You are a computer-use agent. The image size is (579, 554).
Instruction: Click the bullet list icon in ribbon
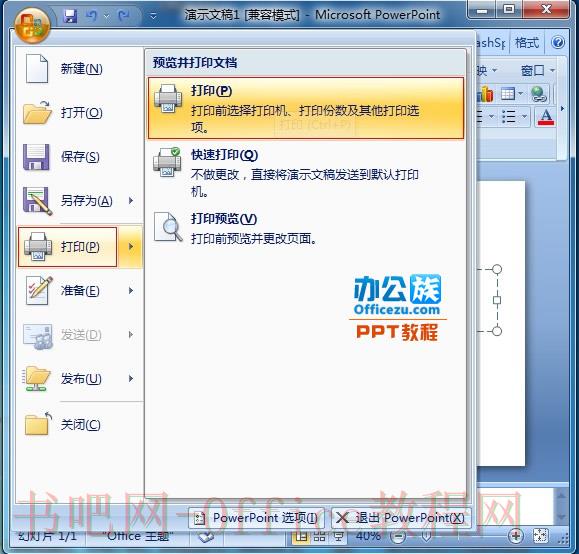pyautogui.click(x=508, y=117)
